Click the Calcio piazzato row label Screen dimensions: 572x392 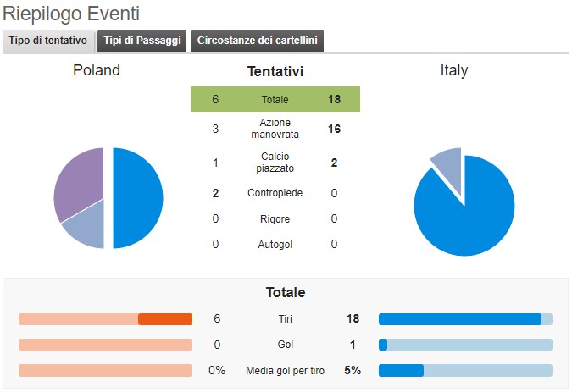[x=275, y=163]
